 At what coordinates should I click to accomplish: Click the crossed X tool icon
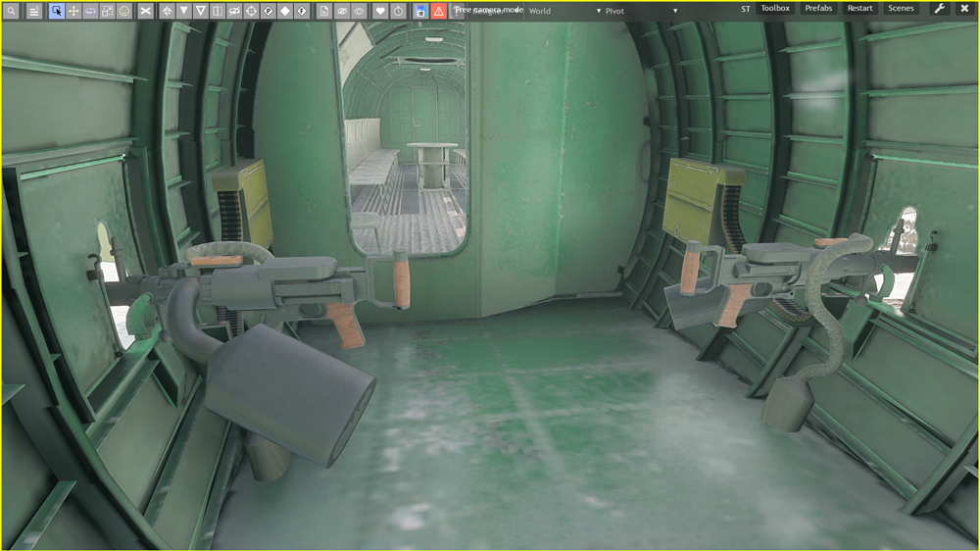tap(146, 11)
